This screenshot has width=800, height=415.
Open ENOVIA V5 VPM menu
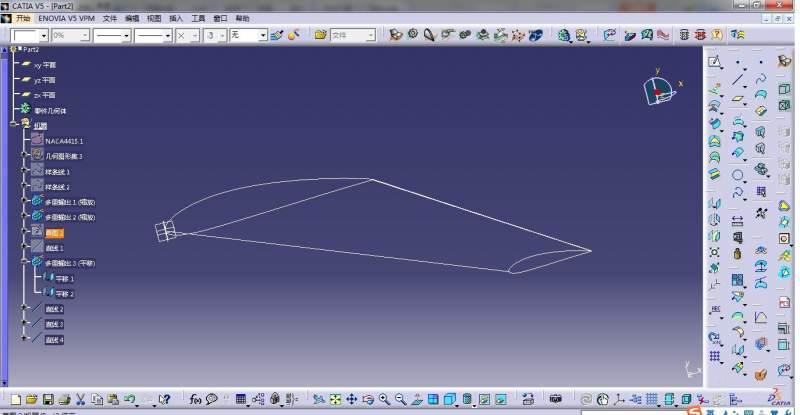click(x=69, y=18)
